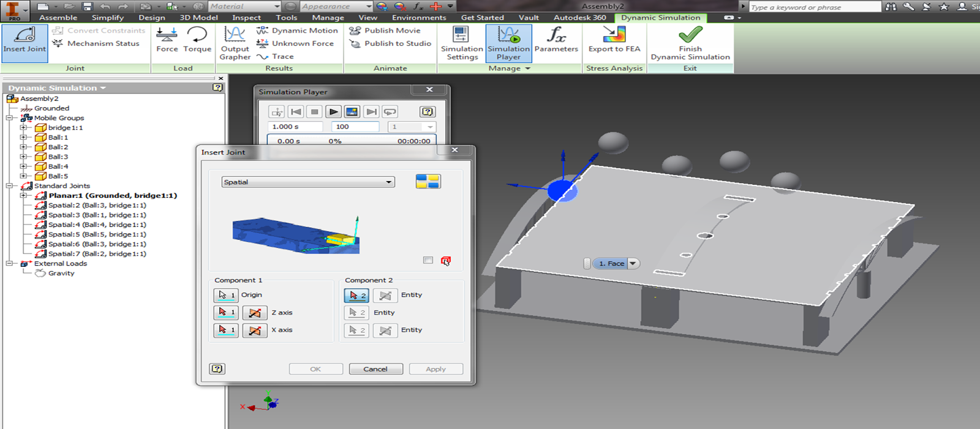Image resolution: width=980 pixels, height=429 pixels.
Task: Switch to the Environments tab
Action: pos(419,18)
